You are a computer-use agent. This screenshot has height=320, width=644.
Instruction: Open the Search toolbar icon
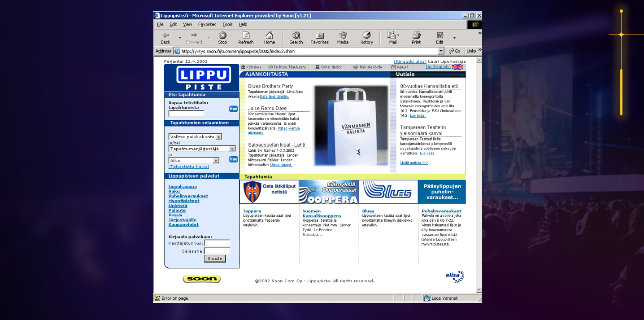click(x=296, y=38)
